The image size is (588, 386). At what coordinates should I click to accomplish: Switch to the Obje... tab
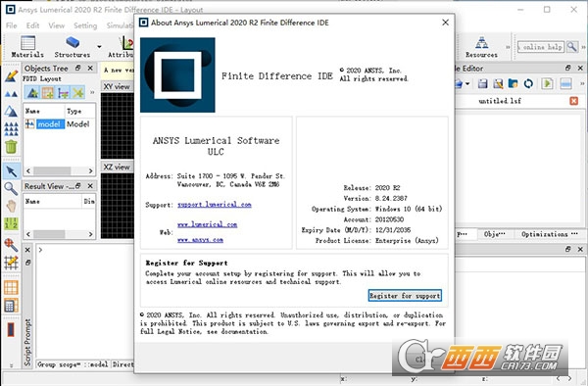[x=494, y=234]
